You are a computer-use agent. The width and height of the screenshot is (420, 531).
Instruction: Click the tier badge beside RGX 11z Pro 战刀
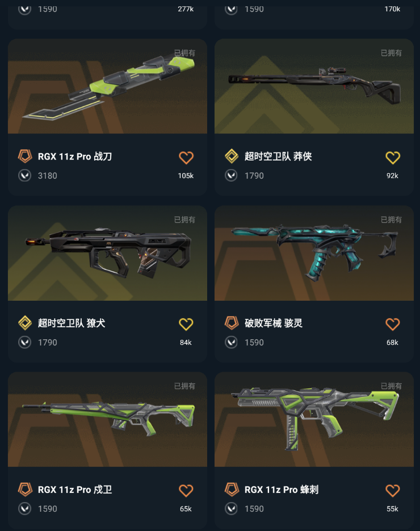click(x=25, y=157)
